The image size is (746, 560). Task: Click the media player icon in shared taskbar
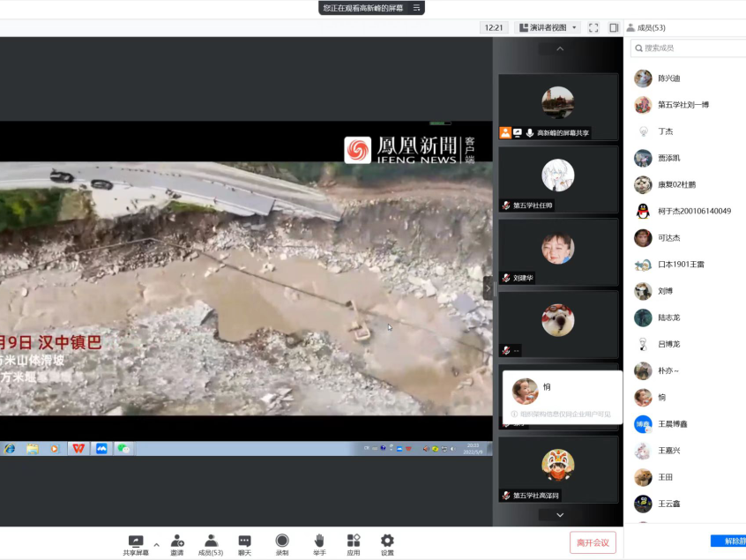55,448
